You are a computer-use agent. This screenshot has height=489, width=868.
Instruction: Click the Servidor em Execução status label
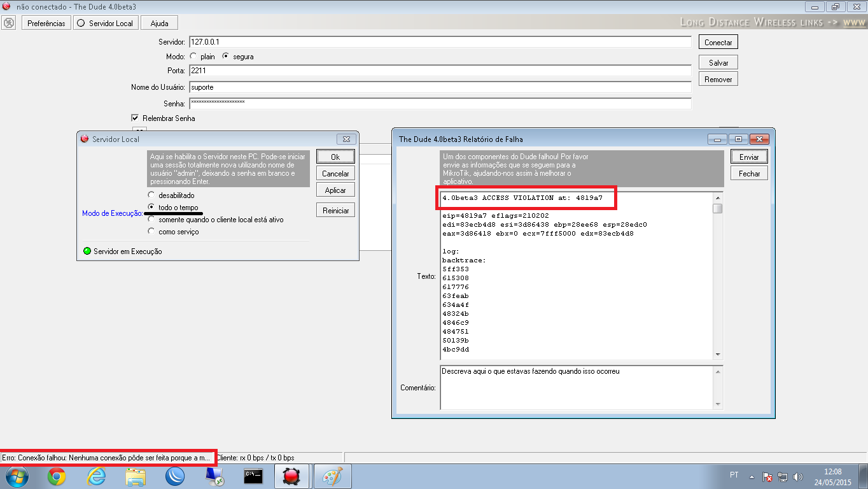click(128, 252)
